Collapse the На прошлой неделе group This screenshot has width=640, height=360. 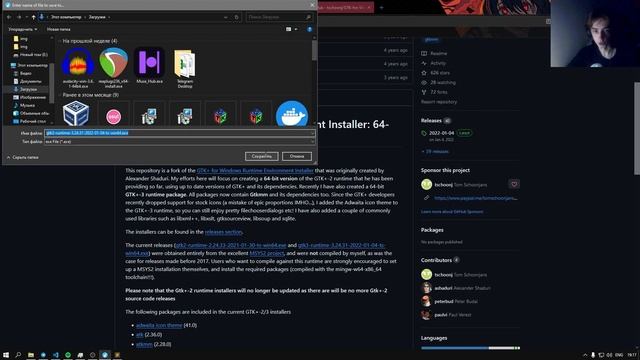coord(60,41)
